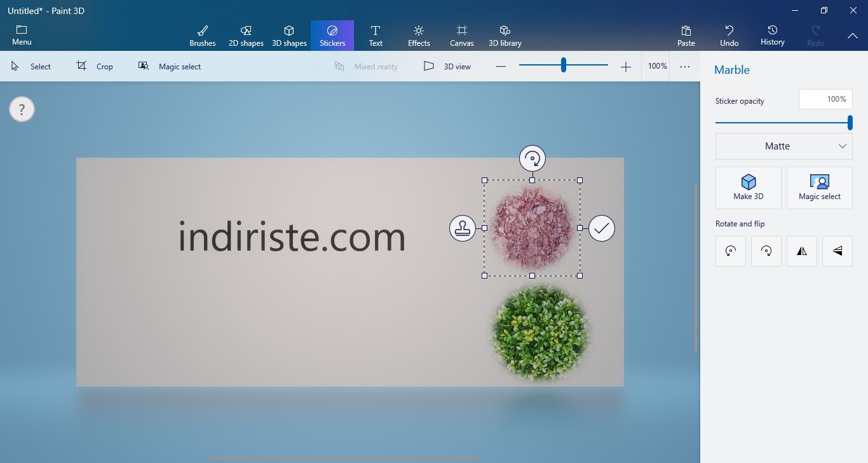Zoom in with the plus button

click(626, 66)
